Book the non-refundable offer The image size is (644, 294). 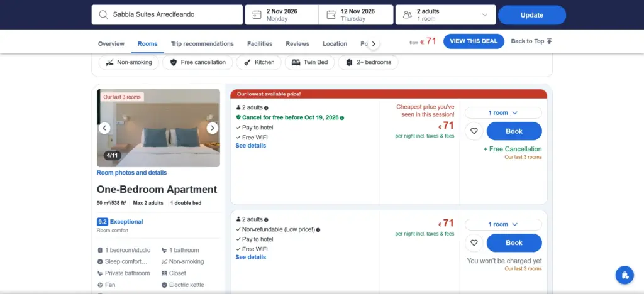pyautogui.click(x=514, y=242)
